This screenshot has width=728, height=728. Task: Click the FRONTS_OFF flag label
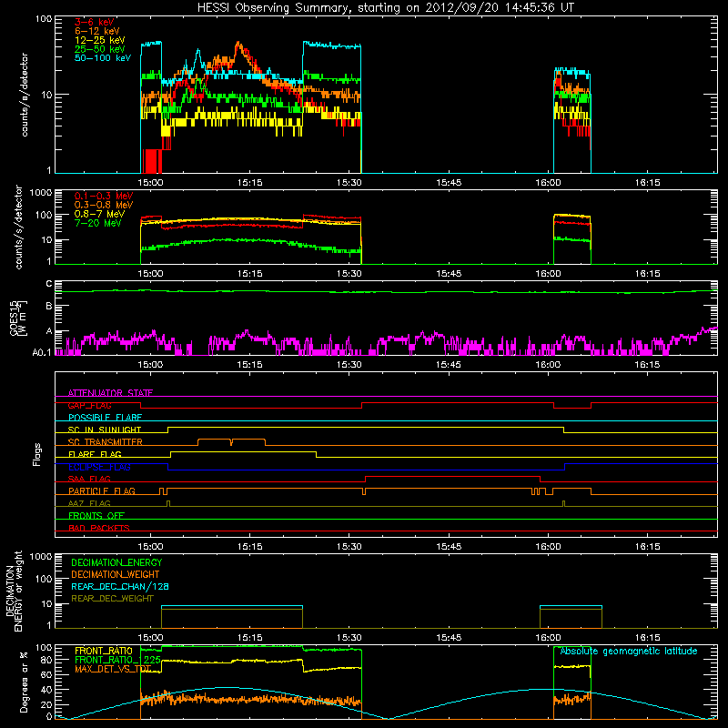pos(96,516)
